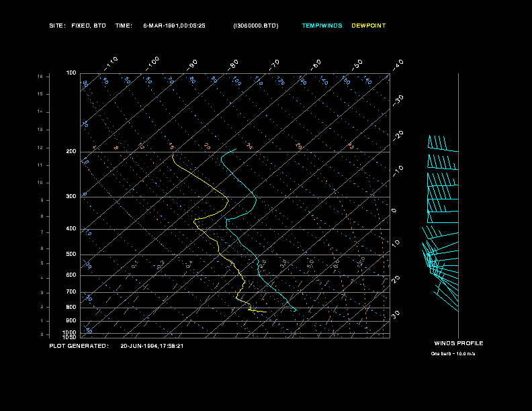Click the 600 pressure level label
Image resolution: width=532 pixels, height=411 pixels.
click(71, 275)
